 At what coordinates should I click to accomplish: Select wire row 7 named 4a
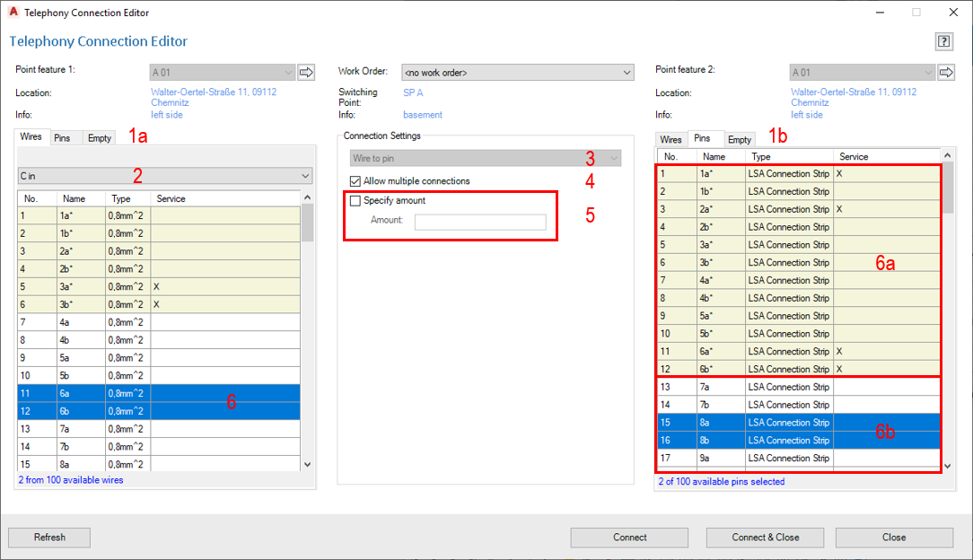[x=159, y=322]
